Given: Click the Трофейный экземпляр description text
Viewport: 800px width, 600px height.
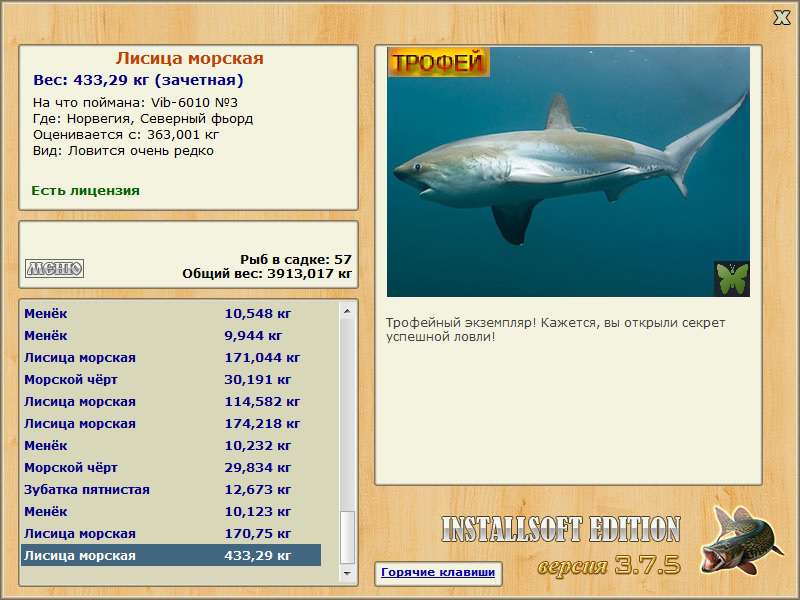Looking at the screenshot, I should coord(555,330).
